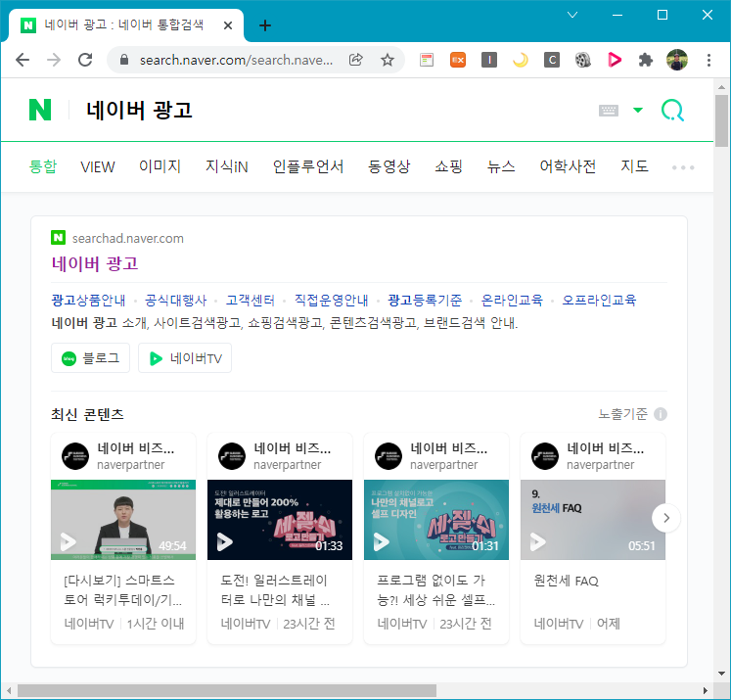The image size is (731, 700).
Task: Open the film reel extension
Action: (x=583, y=60)
